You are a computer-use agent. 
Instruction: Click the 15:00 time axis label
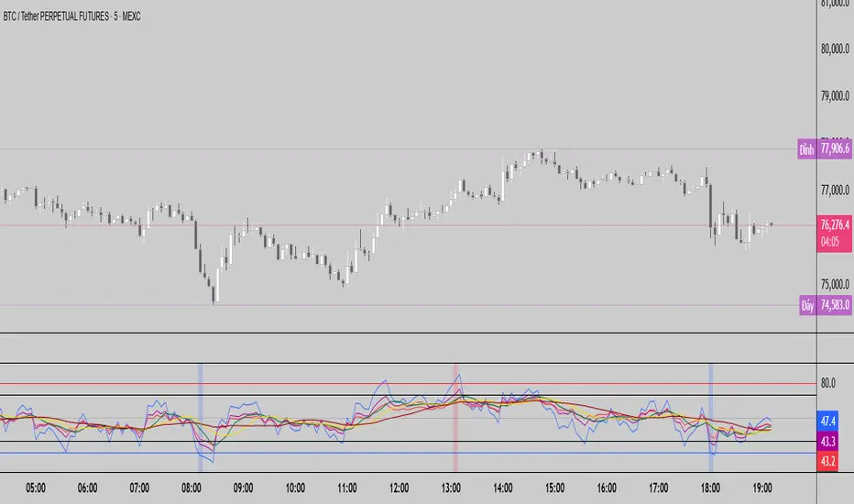tap(554, 488)
